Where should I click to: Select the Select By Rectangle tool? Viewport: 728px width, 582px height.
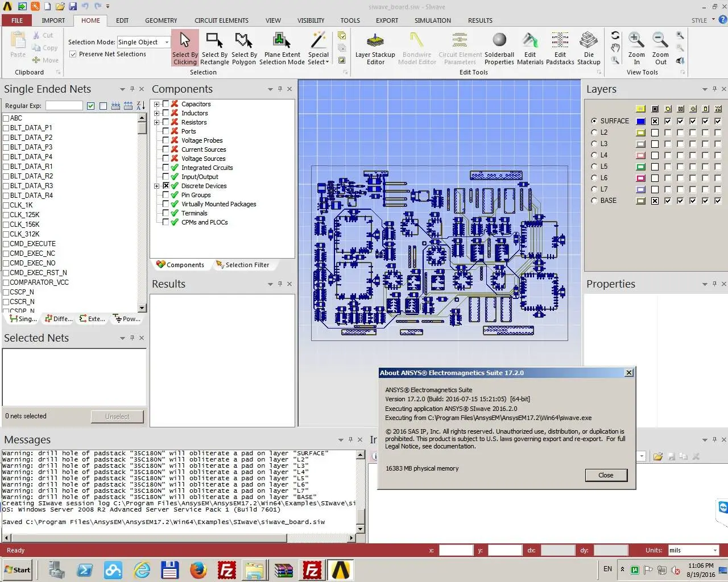[214, 48]
